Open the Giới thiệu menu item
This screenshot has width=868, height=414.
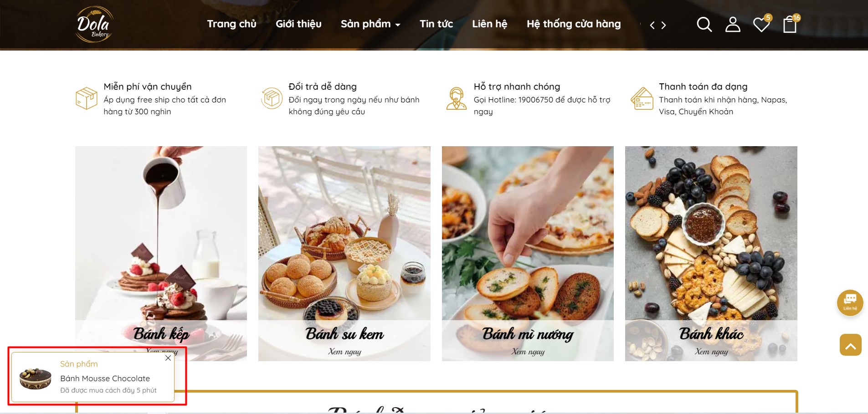coord(298,24)
